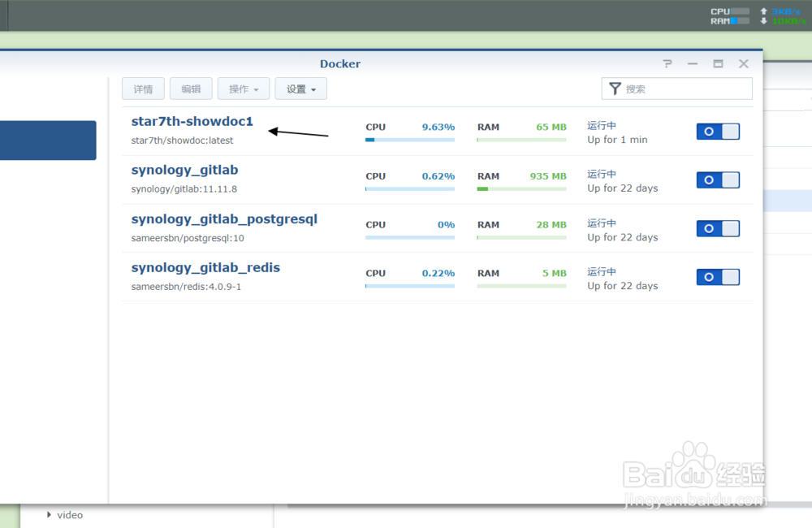Click the 5 MB RAM value
The height and width of the screenshot is (528, 812).
point(554,273)
